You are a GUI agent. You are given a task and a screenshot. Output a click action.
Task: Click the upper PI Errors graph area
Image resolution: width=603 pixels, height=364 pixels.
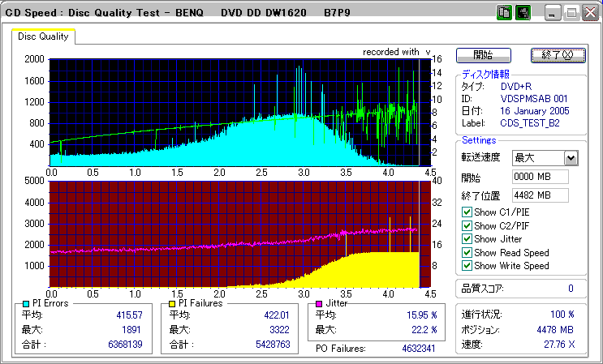click(235, 112)
